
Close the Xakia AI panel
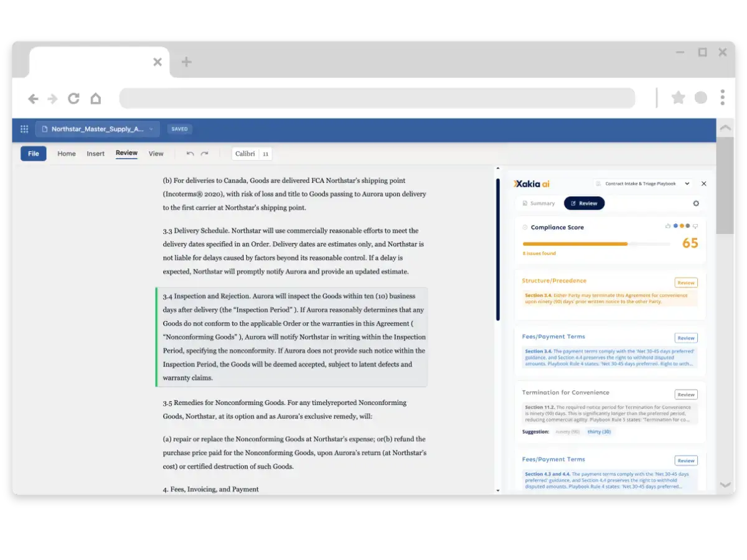click(703, 184)
